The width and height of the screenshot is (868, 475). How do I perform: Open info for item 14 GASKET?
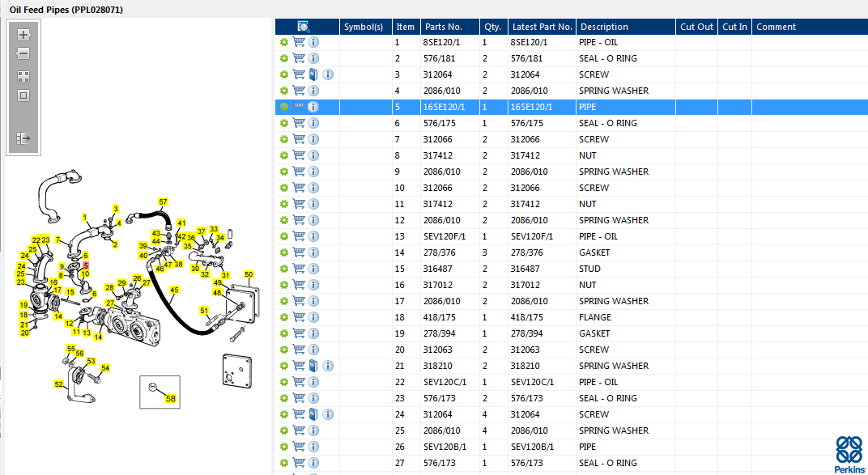pyautogui.click(x=313, y=252)
